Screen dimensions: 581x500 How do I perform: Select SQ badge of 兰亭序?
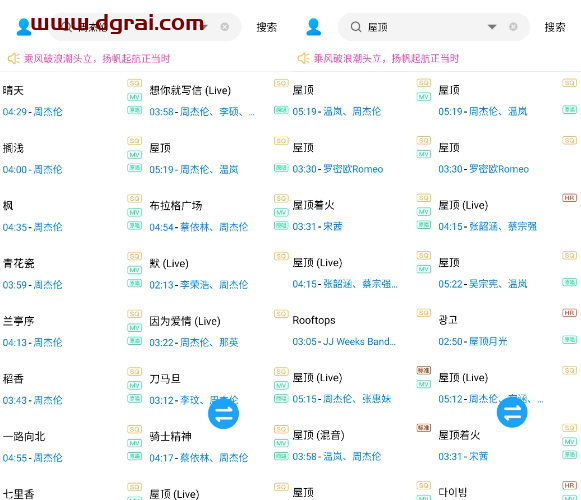[x=135, y=314]
